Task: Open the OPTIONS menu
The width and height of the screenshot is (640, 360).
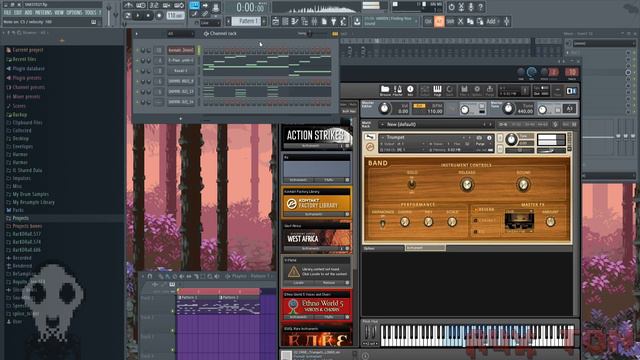Action: (74, 13)
